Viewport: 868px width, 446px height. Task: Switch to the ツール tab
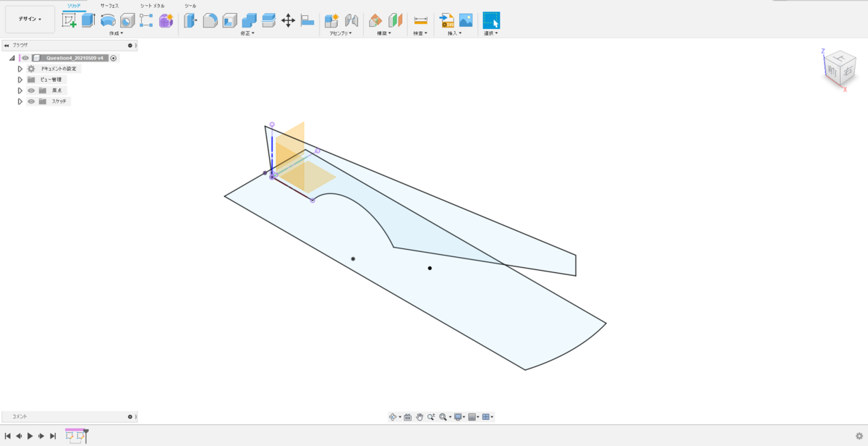[x=190, y=5]
